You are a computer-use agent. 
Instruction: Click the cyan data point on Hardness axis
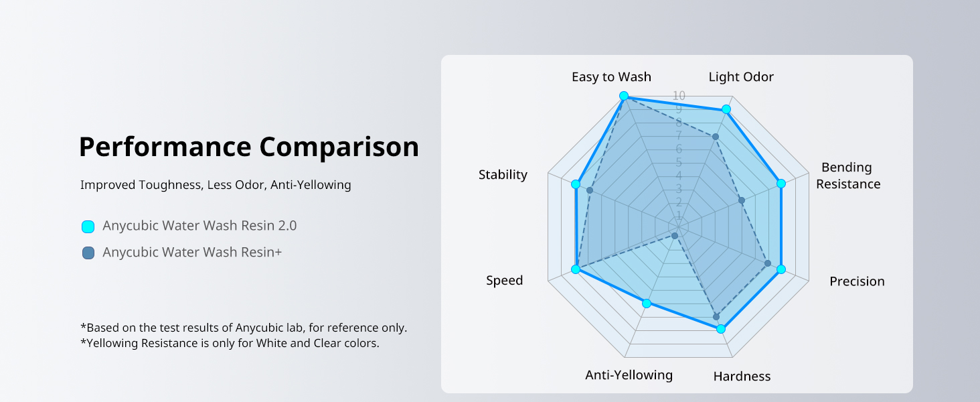point(721,329)
